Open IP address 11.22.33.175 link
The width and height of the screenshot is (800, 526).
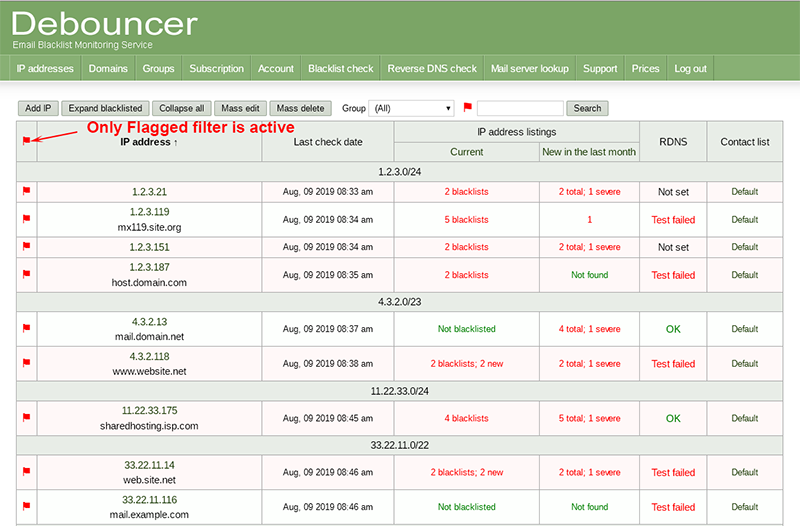[x=149, y=411]
